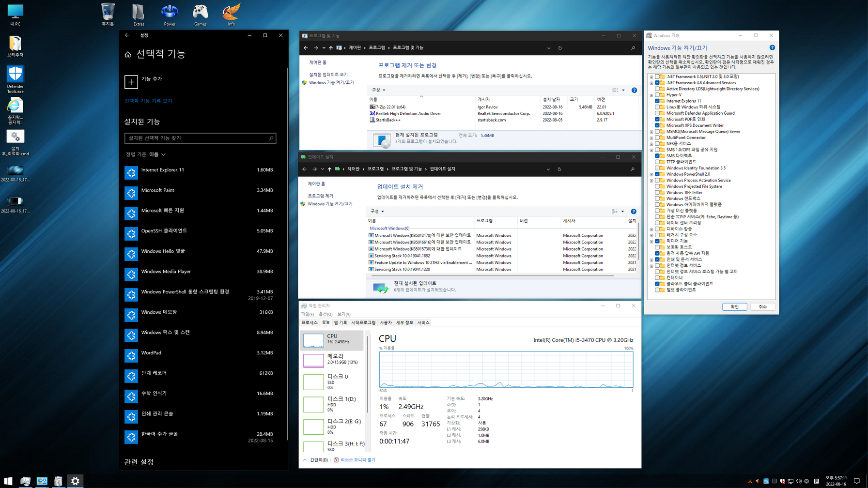868x488 pixels.
Task: Open the 휴지통 recycle bin icon
Action: pos(108,14)
